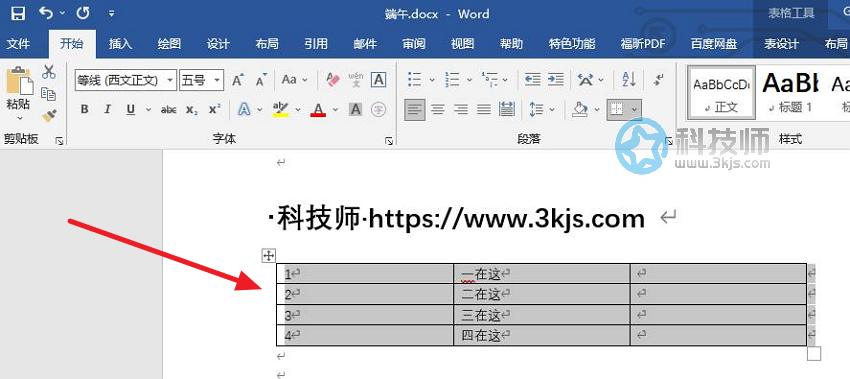Screen dimensions: 850x379
Task: Click the phonetic guide wén icon
Action: (x=356, y=80)
